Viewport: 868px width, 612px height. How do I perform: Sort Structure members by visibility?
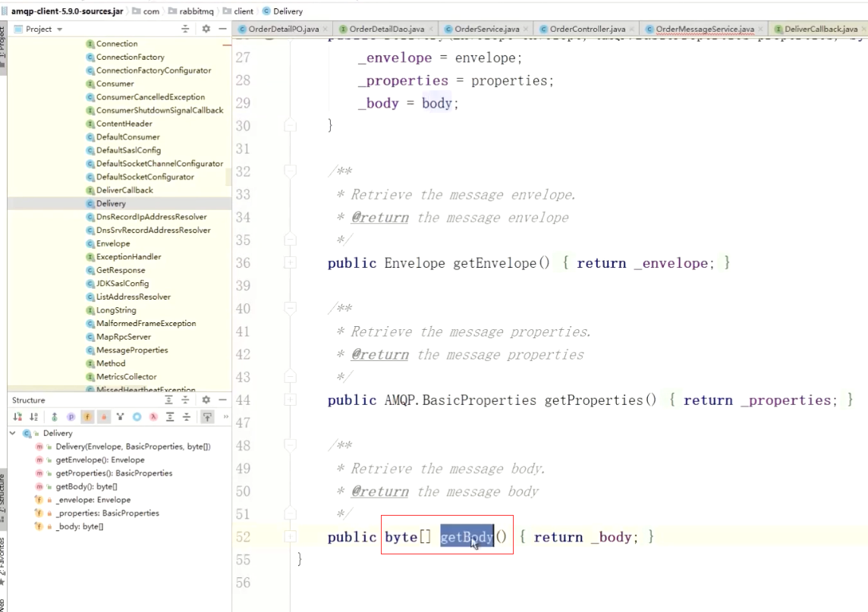[x=17, y=416]
